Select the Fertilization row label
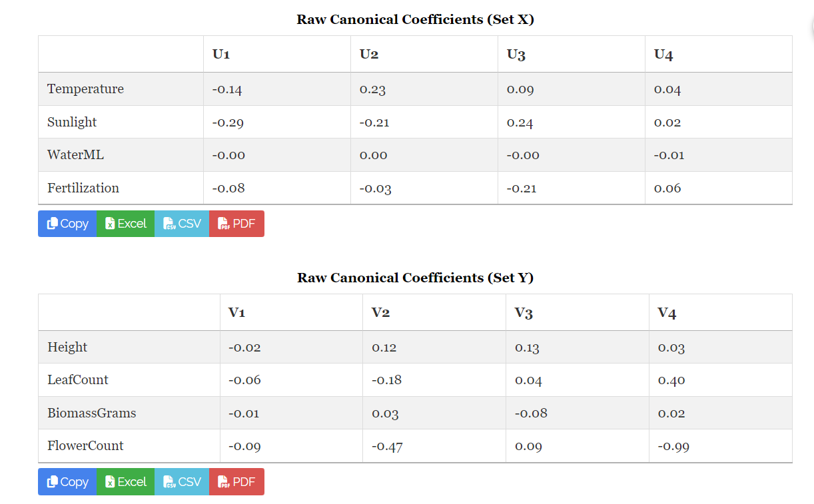Image resolution: width=814 pixels, height=504 pixels. (83, 188)
